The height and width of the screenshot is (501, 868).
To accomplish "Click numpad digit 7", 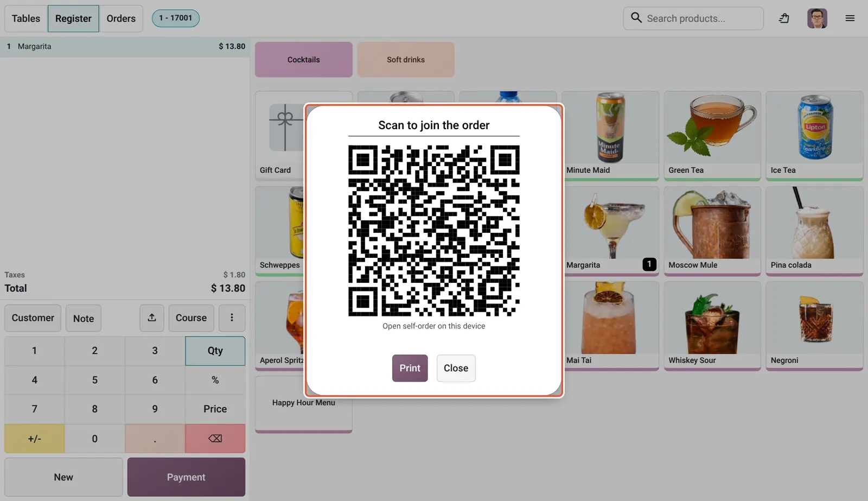I will [35, 409].
